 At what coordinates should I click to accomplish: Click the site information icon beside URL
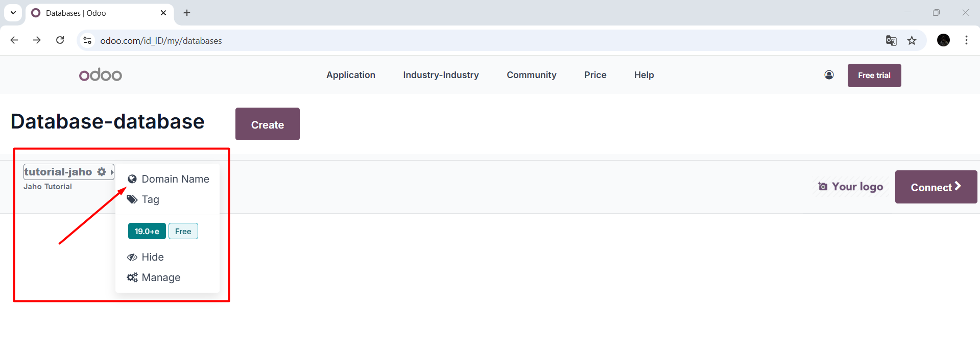[x=87, y=40]
